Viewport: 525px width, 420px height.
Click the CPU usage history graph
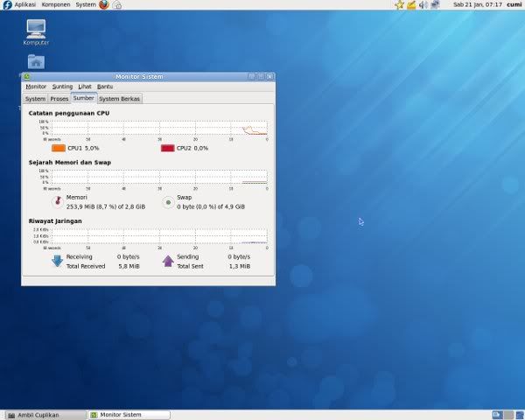click(159, 128)
